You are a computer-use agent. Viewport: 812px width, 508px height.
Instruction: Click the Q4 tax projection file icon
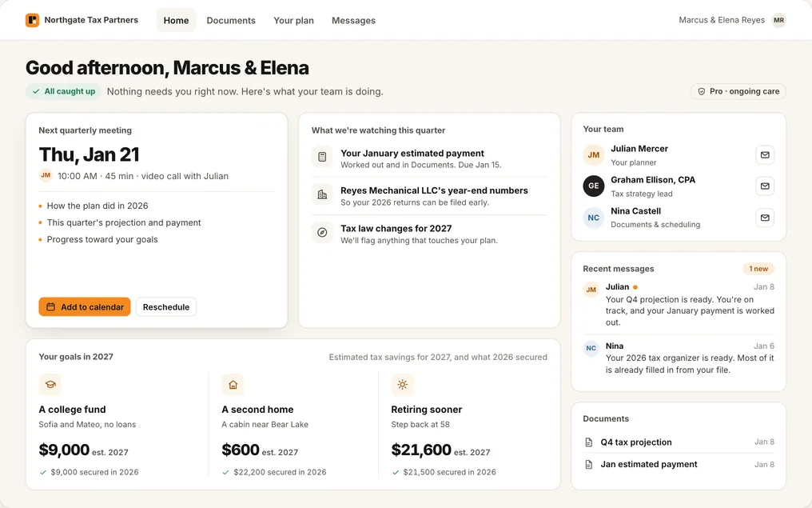588,442
